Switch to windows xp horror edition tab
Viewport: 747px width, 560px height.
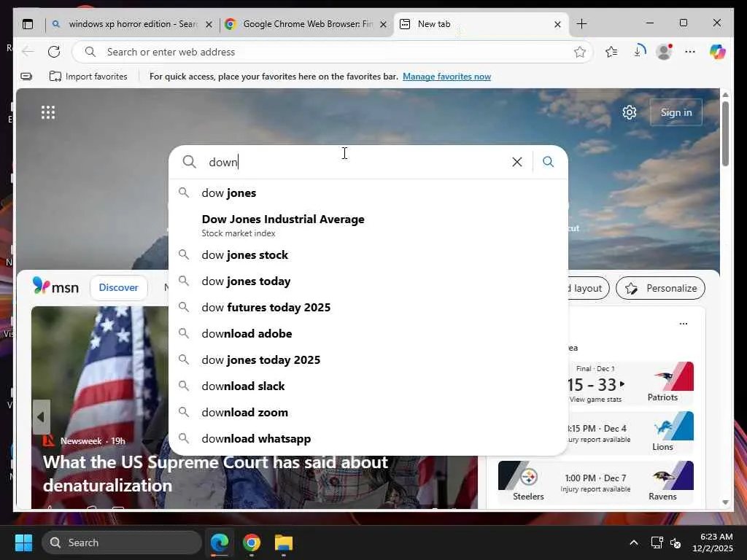(132, 24)
